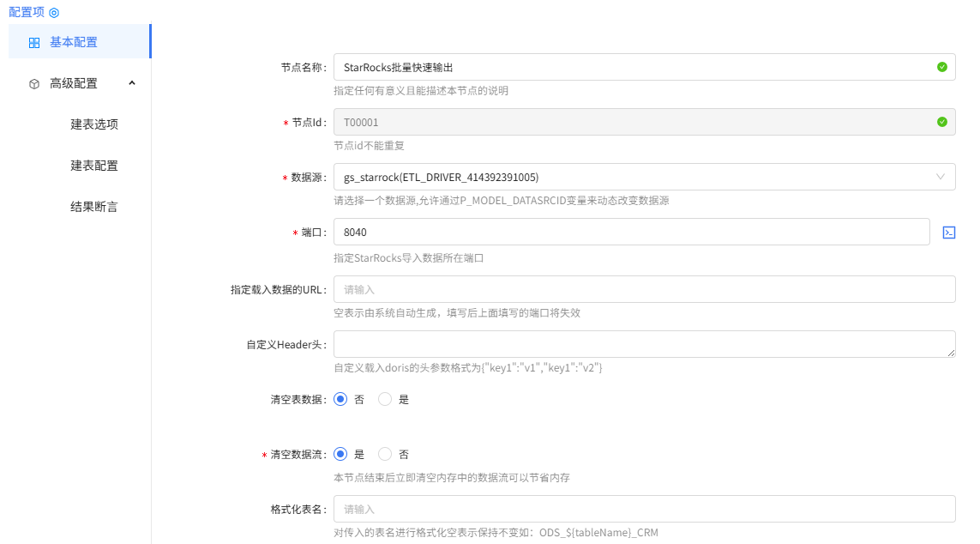Click green check icon in 节点Id field
This screenshot has width=980, height=544.
pos(942,122)
